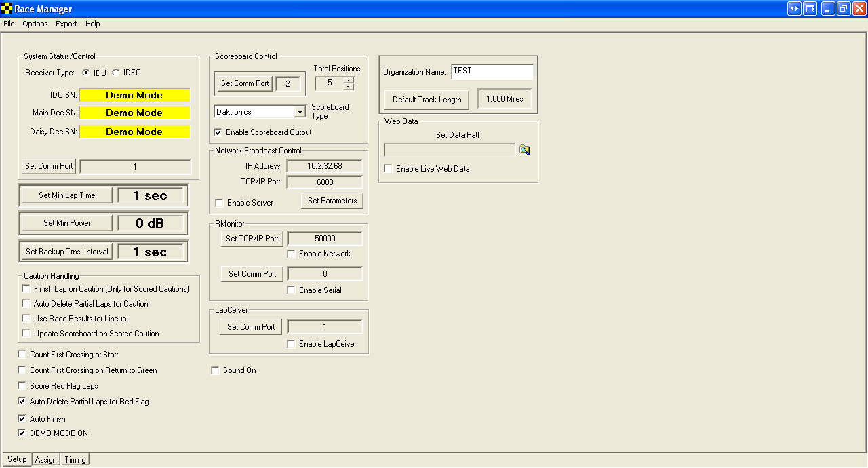868x468 pixels.
Task: Click the left-right arrows title bar icon
Action: coord(793,9)
